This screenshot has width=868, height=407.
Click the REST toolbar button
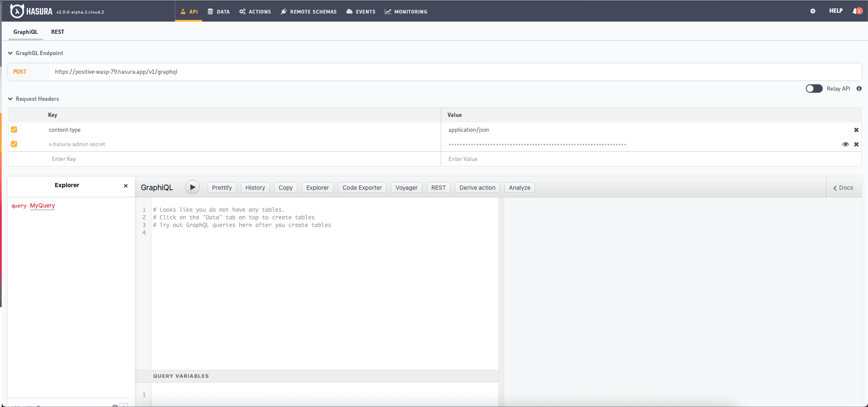(x=439, y=188)
